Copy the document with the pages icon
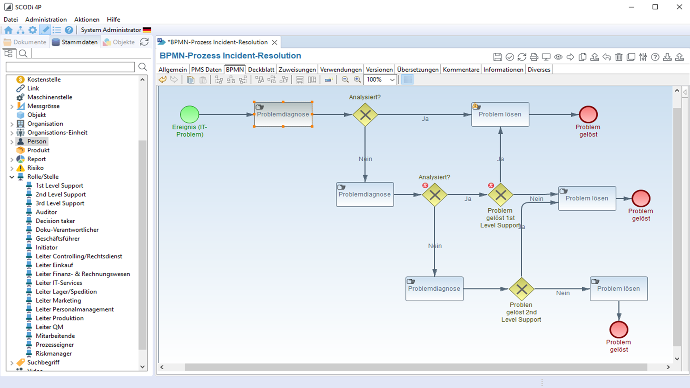The image size is (690, 388). [583, 57]
